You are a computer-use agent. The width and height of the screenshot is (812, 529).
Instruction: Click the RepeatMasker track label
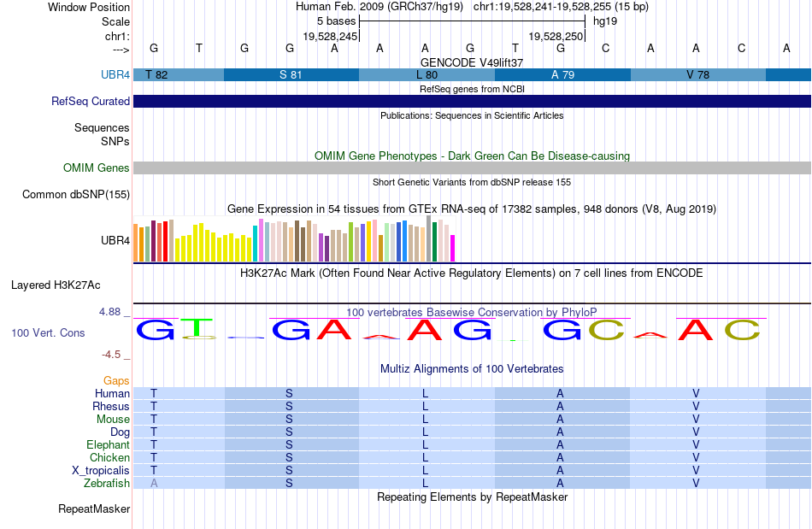(x=94, y=508)
